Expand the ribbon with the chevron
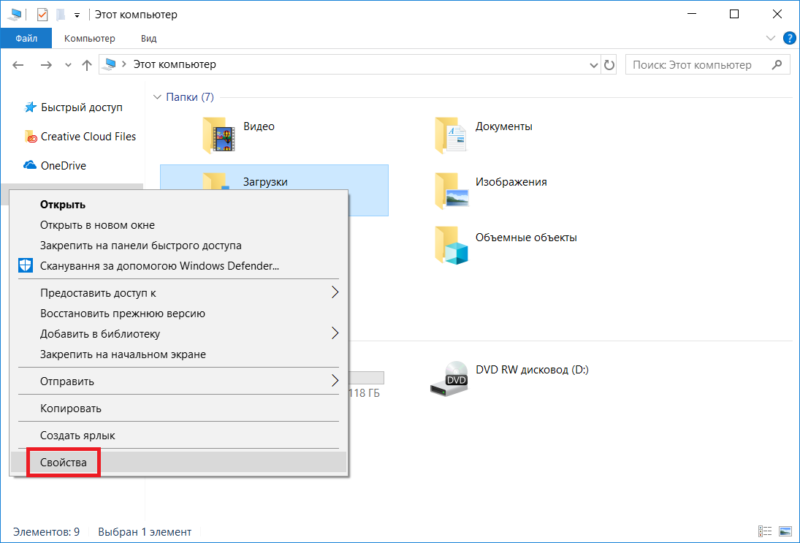800x543 pixels. (770, 39)
